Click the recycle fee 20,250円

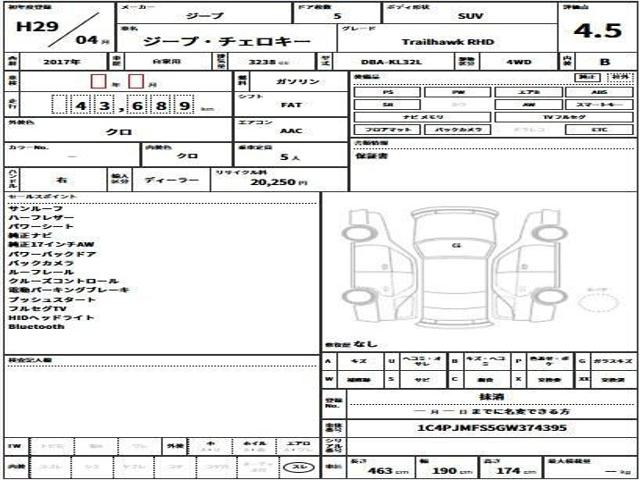pyautogui.click(x=278, y=182)
